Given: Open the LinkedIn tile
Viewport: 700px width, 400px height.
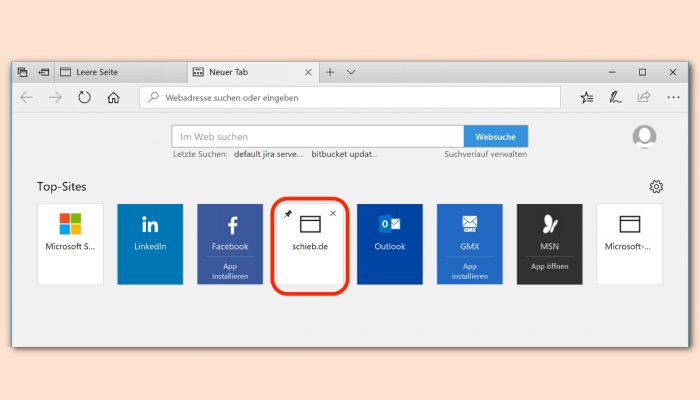Looking at the screenshot, I should point(150,244).
